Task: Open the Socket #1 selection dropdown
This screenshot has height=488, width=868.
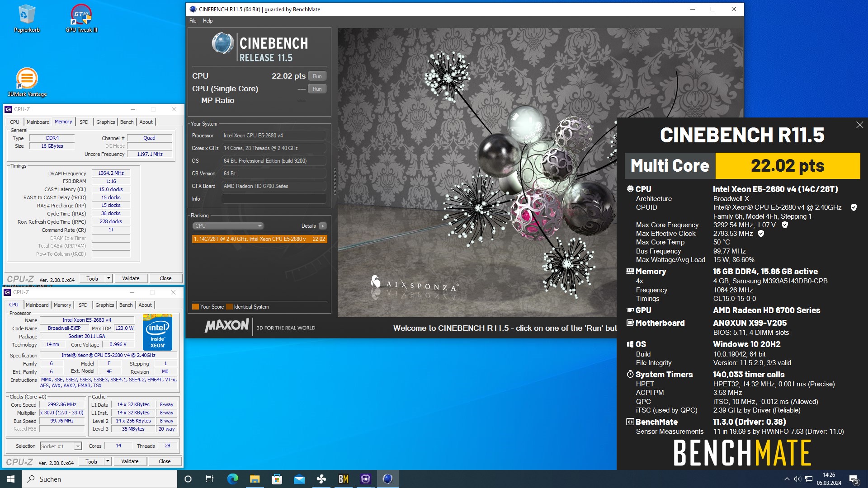Action: 61,446
